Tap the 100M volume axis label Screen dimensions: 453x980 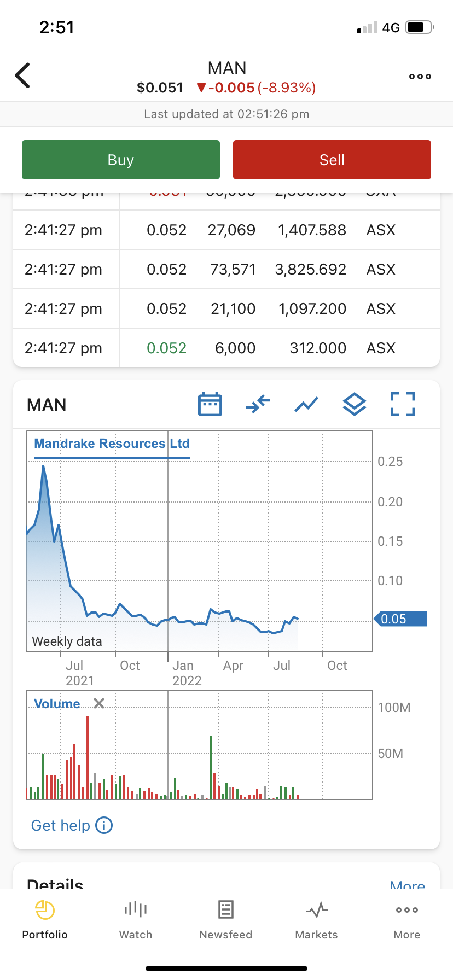pyautogui.click(x=394, y=708)
